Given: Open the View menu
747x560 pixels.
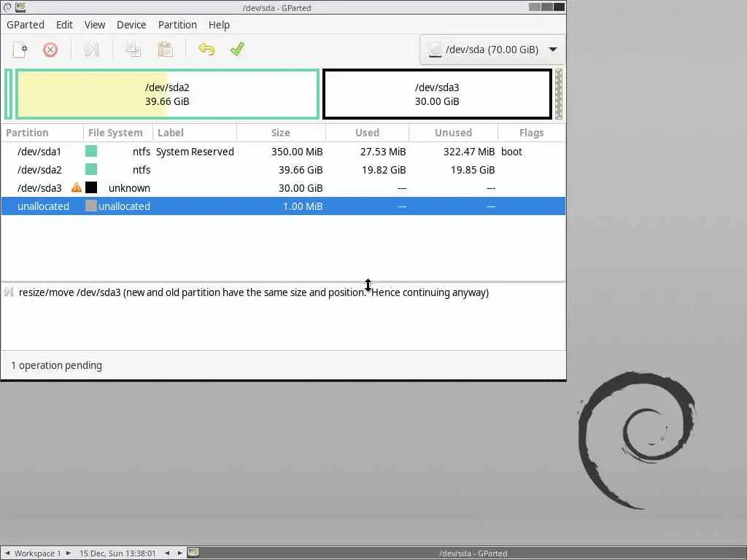Looking at the screenshot, I should [x=95, y=25].
